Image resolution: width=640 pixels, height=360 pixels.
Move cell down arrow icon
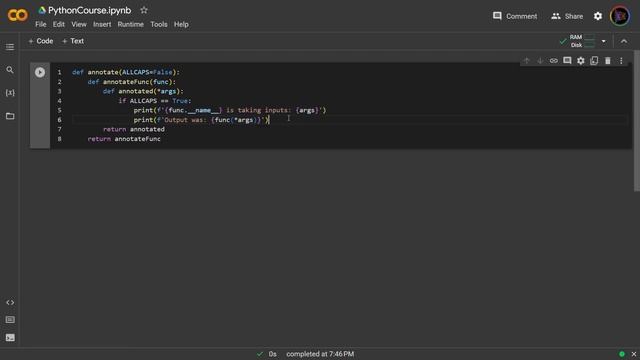point(540,61)
